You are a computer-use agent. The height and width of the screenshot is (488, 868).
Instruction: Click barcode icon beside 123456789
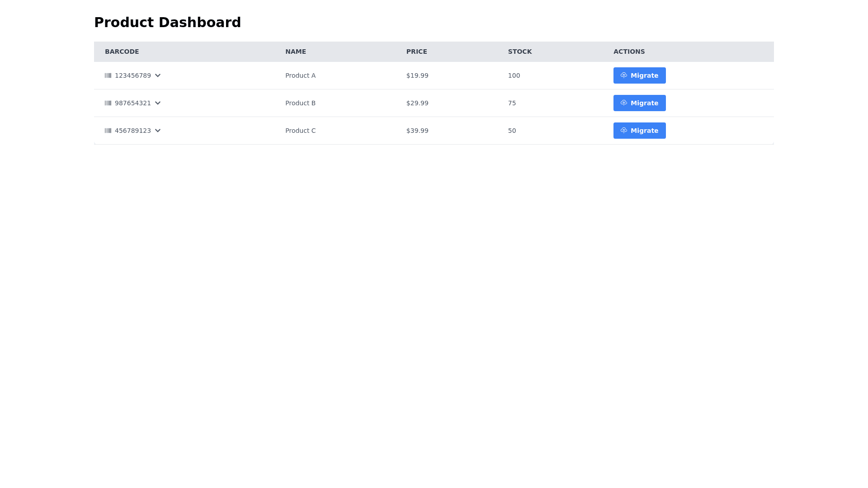pos(108,75)
